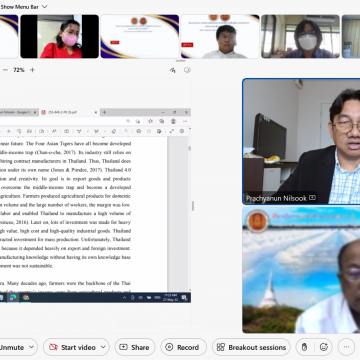Zoom out the shared content view

[5, 70]
